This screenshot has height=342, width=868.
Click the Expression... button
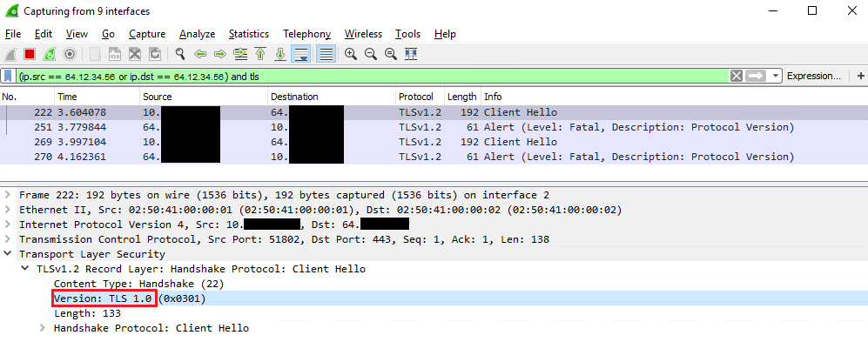813,76
